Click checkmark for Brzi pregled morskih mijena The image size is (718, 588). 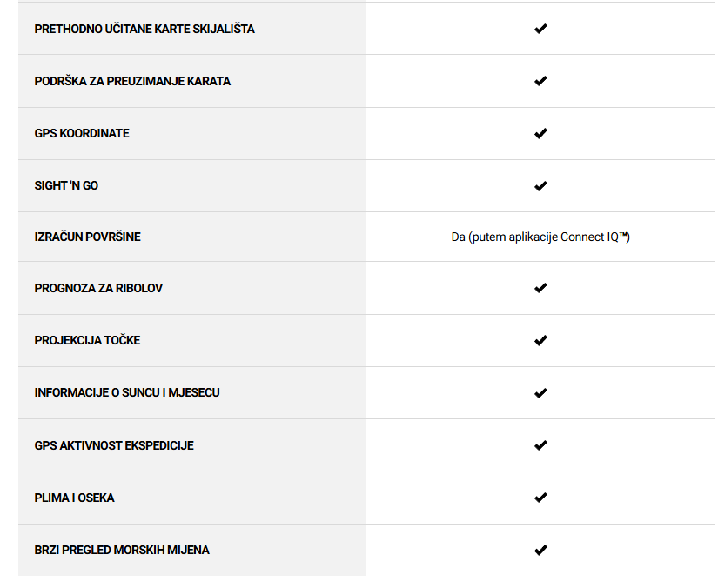[x=540, y=550]
